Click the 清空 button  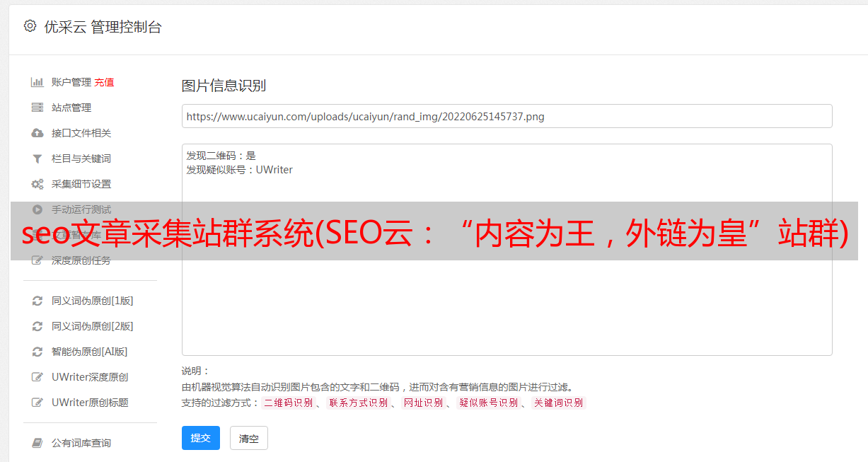(249, 438)
